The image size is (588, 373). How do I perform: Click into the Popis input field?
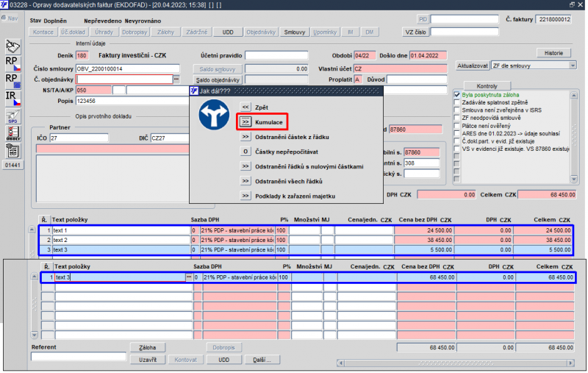coord(125,101)
